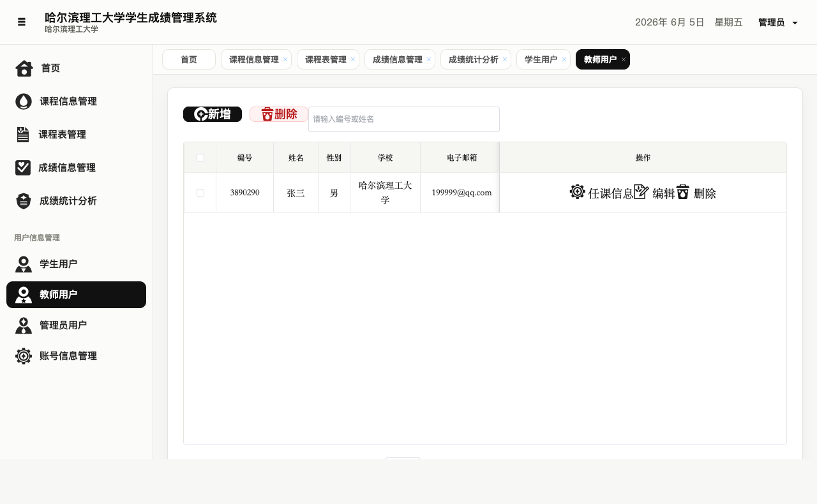Focus the 请输入编号或姓名 search field
This screenshot has width=817, height=504.
[404, 119]
